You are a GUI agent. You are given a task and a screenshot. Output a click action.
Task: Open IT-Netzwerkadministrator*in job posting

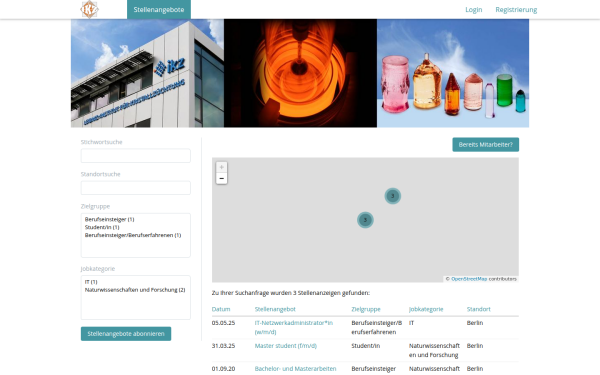tap(293, 328)
